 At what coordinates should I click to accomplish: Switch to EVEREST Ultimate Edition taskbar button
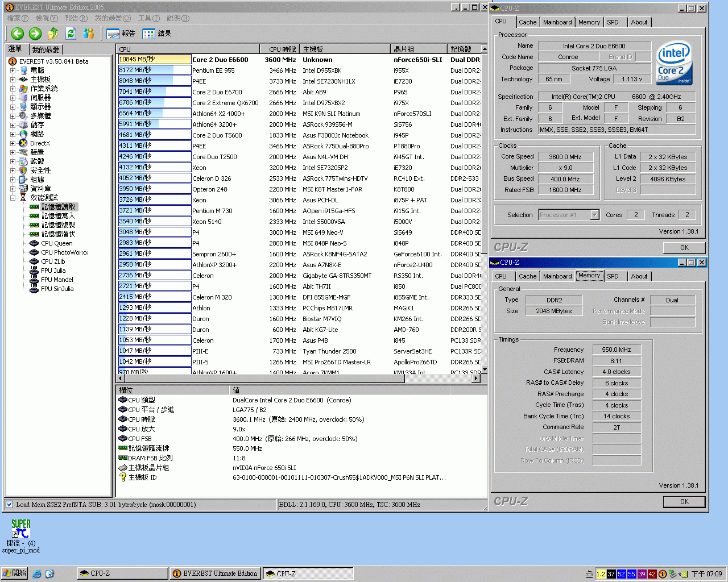pos(216,573)
